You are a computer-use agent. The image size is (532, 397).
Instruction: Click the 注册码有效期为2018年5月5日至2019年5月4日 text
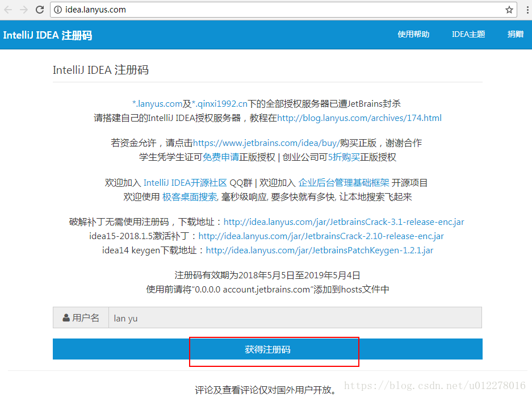pos(267,275)
